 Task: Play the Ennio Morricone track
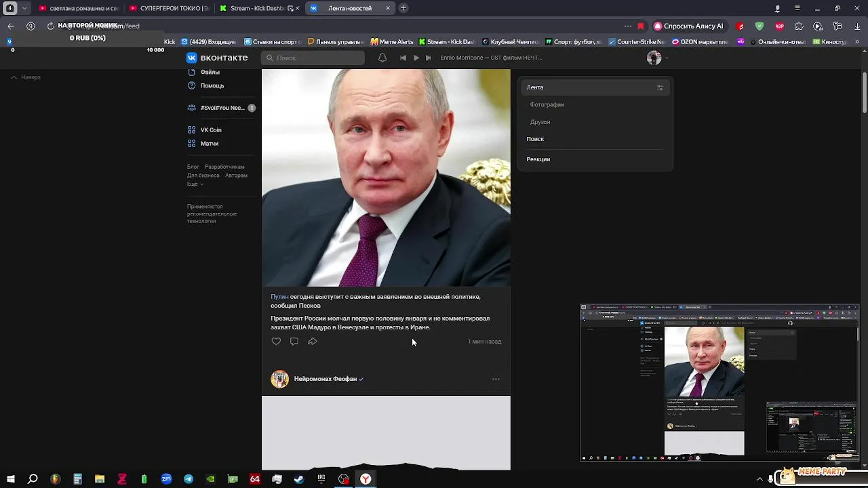[x=416, y=58]
